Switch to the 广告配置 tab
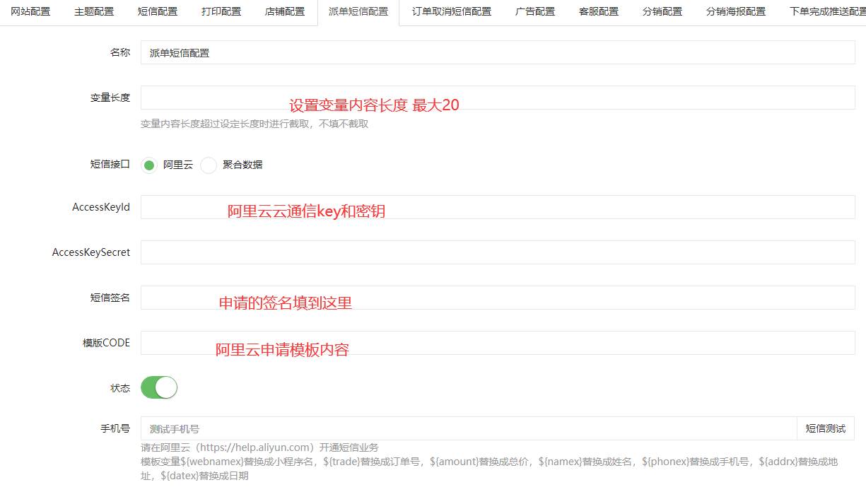Screen dimensions: 866x504 [535, 12]
